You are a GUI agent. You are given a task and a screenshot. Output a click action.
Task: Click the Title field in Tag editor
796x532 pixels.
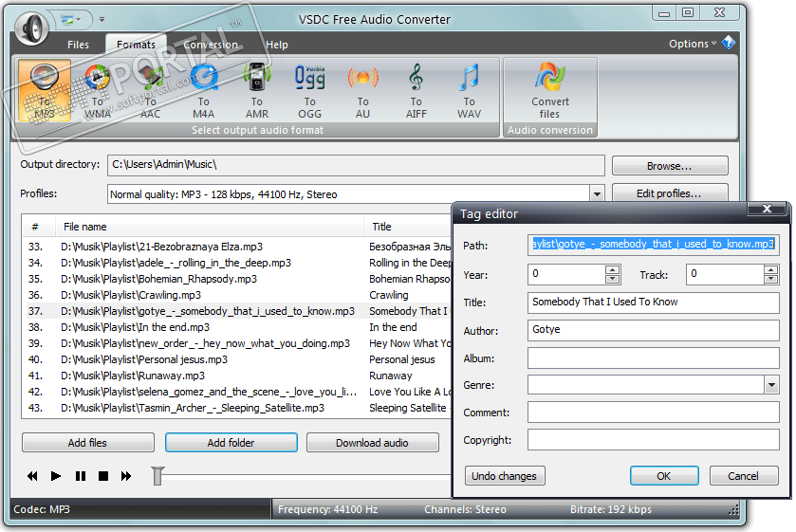[654, 303]
